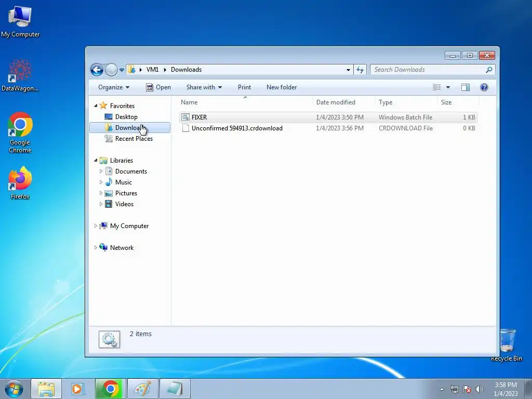Switch to Chrome in the taskbar
Screen dimensions: 532x399
[x=110, y=389]
